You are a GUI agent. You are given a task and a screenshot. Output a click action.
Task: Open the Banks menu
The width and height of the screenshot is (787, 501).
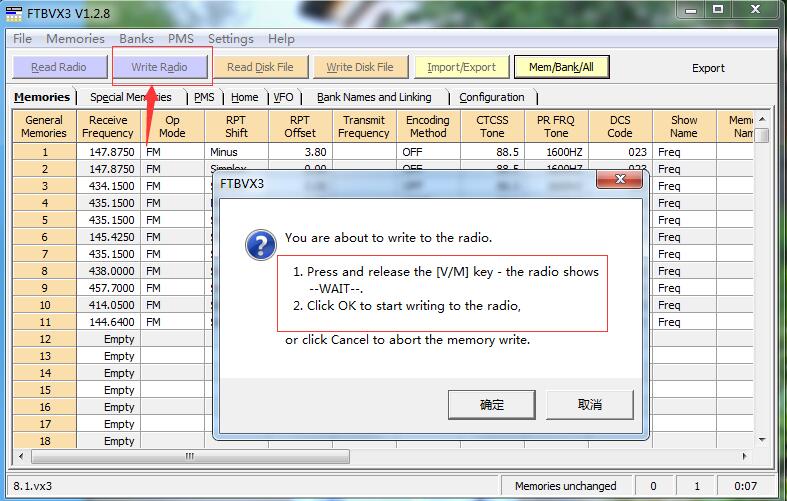[x=136, y=39]
